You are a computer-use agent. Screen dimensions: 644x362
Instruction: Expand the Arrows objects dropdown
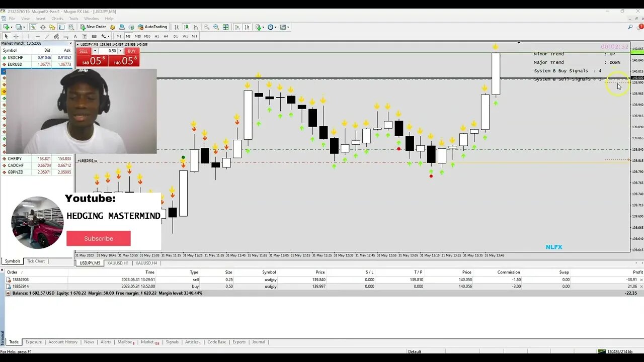click(109, 36)
